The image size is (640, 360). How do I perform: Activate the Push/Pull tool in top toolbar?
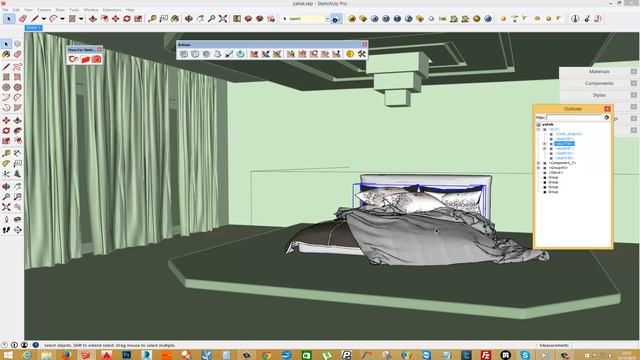[93, 19]
